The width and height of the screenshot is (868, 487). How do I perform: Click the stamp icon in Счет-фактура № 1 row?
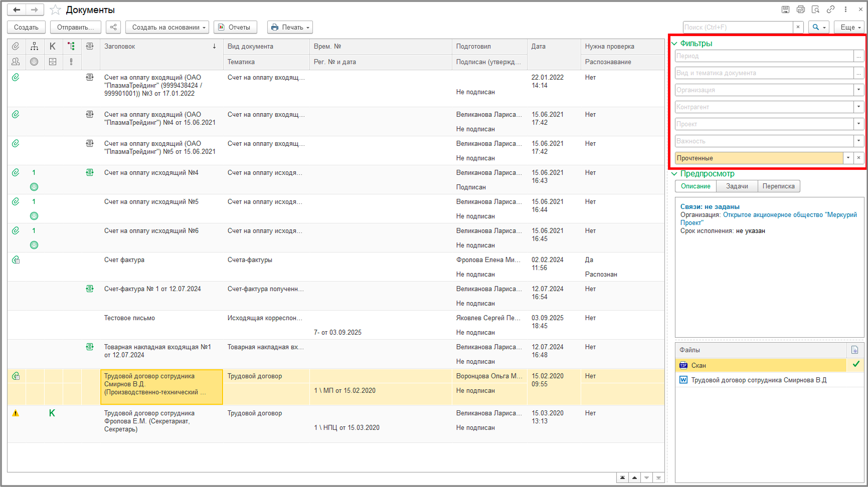90,289
